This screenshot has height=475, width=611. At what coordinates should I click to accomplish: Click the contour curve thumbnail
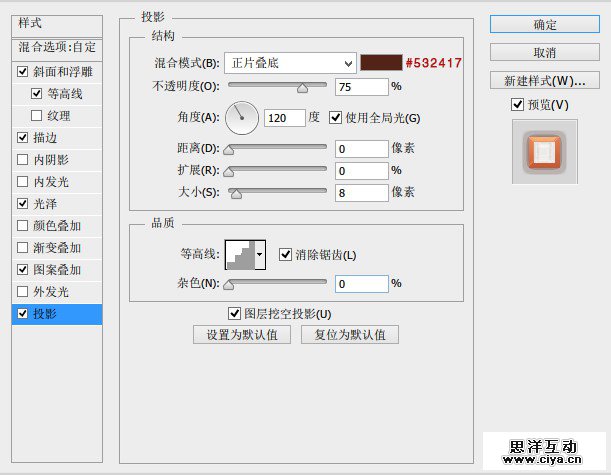click(x=240, y=255)
